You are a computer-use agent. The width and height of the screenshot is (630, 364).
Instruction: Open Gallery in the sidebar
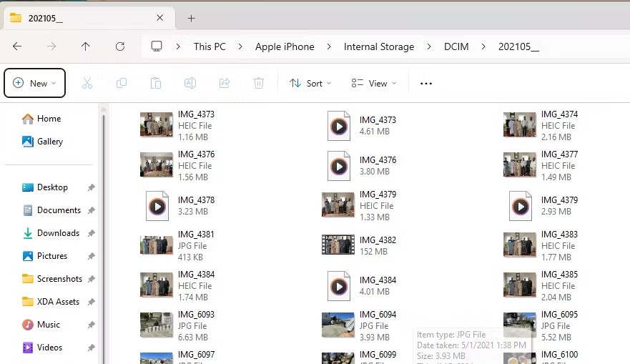(x=43, y=142)
